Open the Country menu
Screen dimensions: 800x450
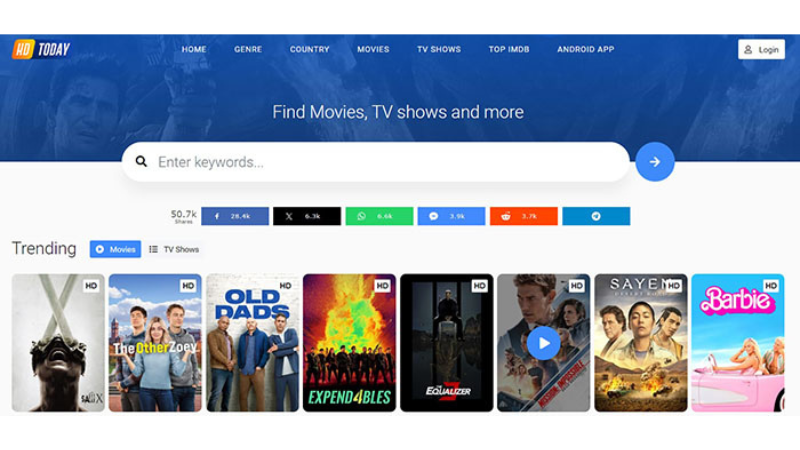pos(310,49)
